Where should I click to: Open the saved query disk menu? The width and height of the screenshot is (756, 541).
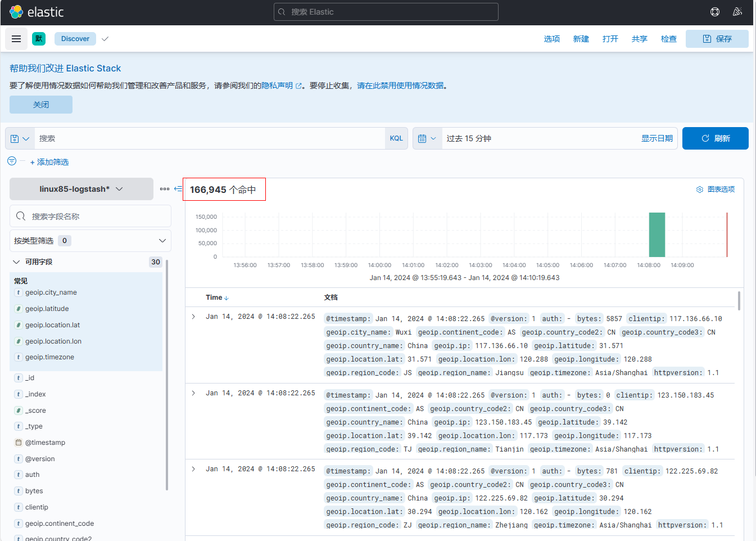point(20,138)
